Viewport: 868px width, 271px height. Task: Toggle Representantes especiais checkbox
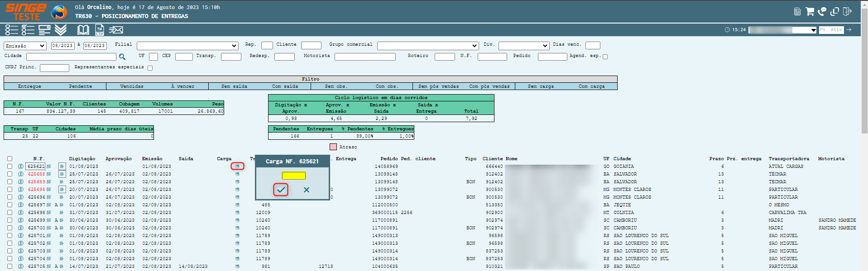click(x=150, y=68)
